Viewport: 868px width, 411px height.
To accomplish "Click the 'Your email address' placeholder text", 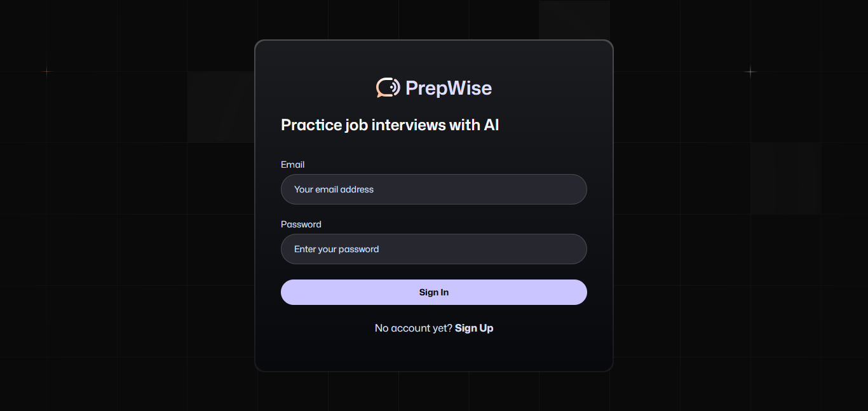I will pos(334,189).
